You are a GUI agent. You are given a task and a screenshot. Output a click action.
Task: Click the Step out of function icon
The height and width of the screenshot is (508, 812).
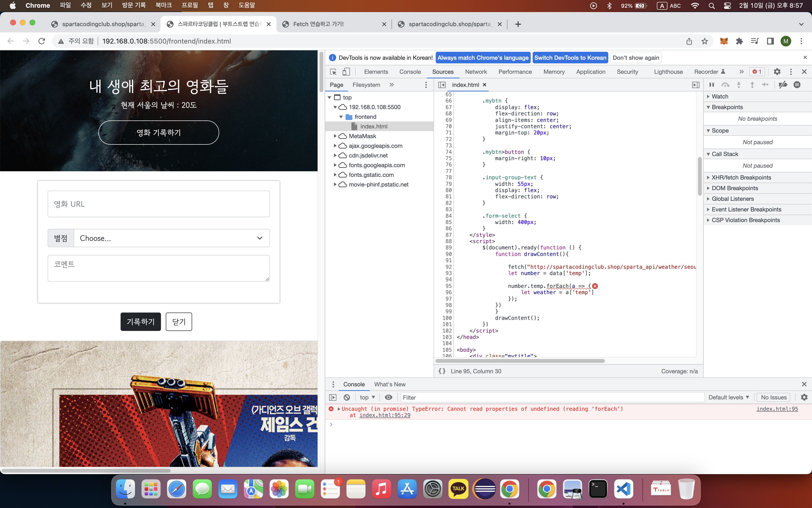tap(752, 85)
